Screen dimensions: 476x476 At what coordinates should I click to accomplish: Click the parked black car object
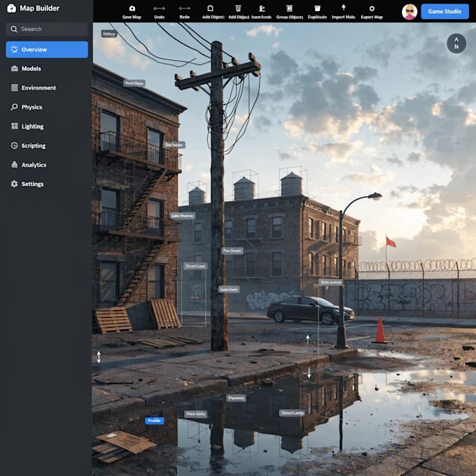point(310,310)
